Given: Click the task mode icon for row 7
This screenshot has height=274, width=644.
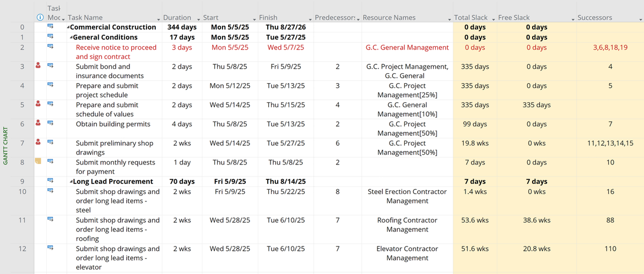Looking at the screenshot, I should (x=51, y=142).
